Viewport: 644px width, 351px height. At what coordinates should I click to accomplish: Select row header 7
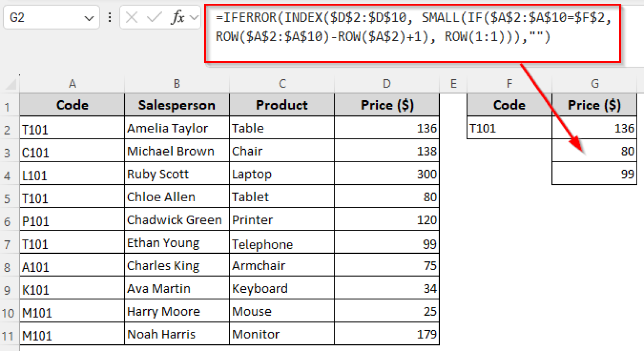(9, 243)
